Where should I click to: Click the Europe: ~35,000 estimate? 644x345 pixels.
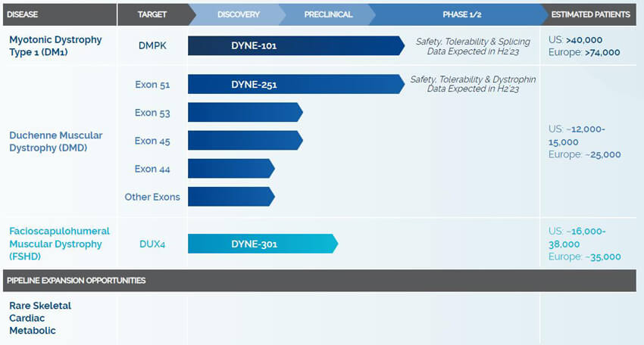(x=584, y=256)
